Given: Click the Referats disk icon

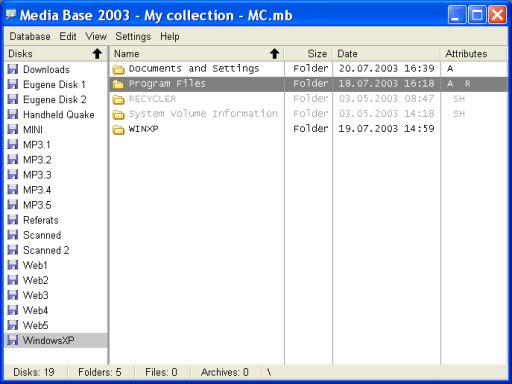Looking at the screenshot, I should (13, 220).
